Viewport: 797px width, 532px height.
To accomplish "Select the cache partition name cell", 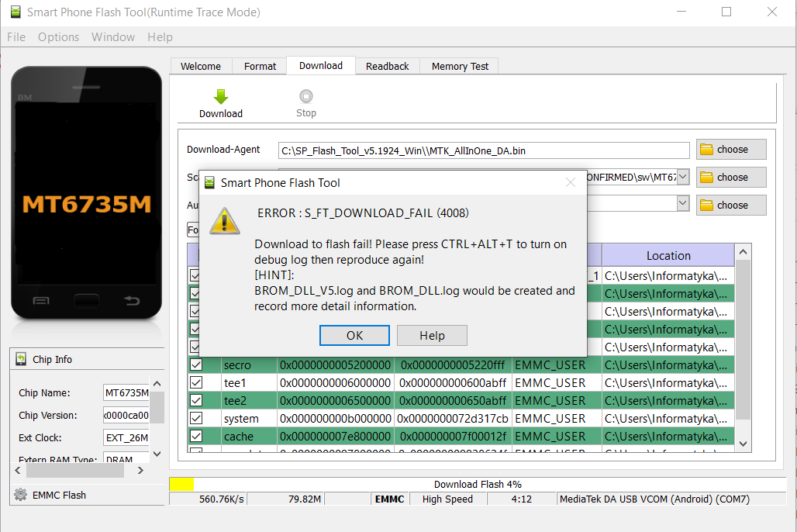I will (249, 437).
